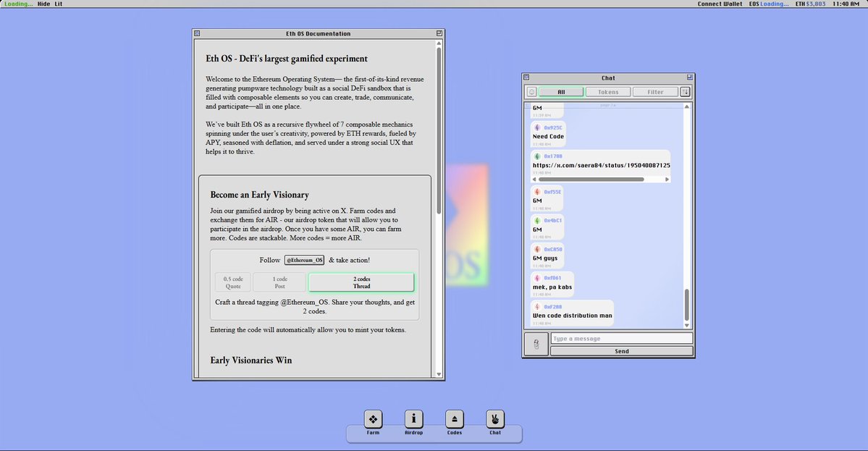Click the avatar icon of user 0x4bC1
868x451 pixels.
537,220
